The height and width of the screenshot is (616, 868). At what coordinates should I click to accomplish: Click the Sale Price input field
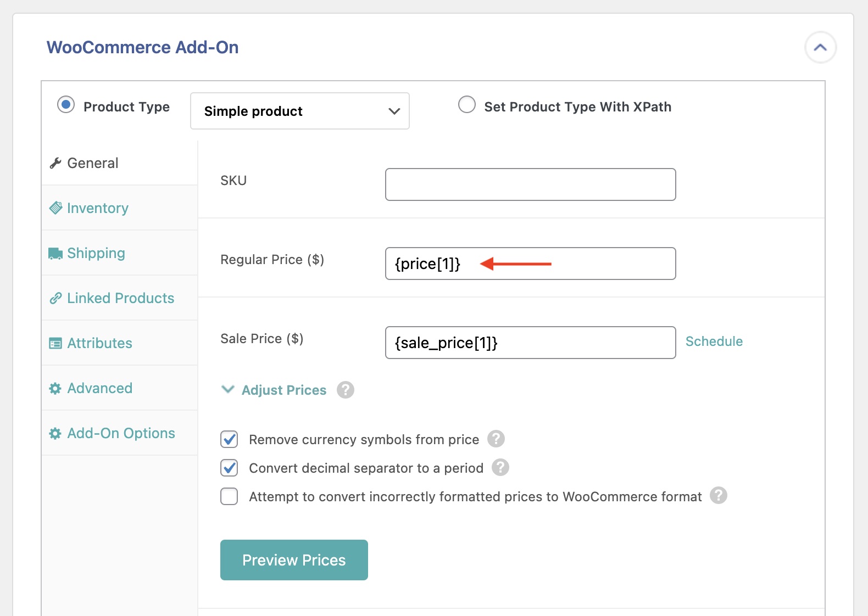pyautogui.click(x=531, y=343)
